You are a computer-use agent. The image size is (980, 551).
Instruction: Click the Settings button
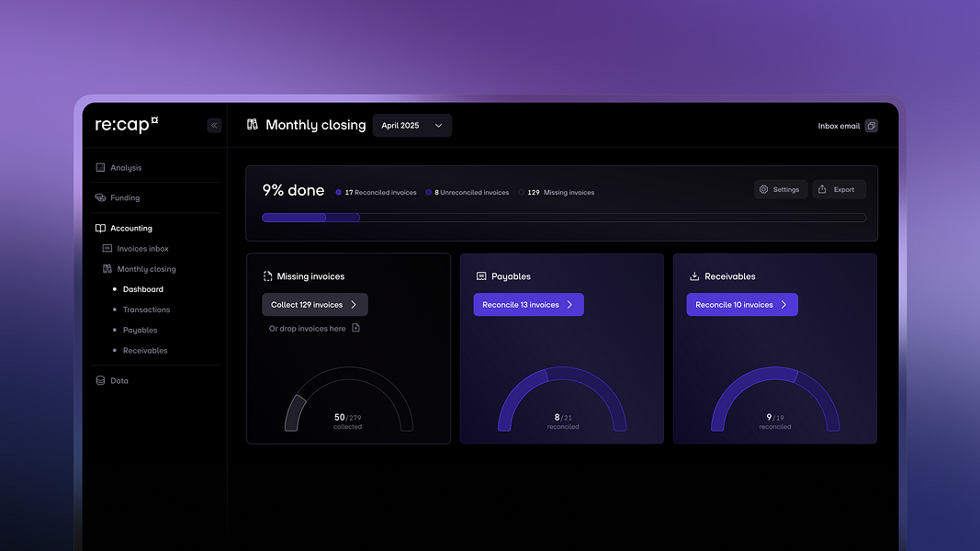(781, 189)
